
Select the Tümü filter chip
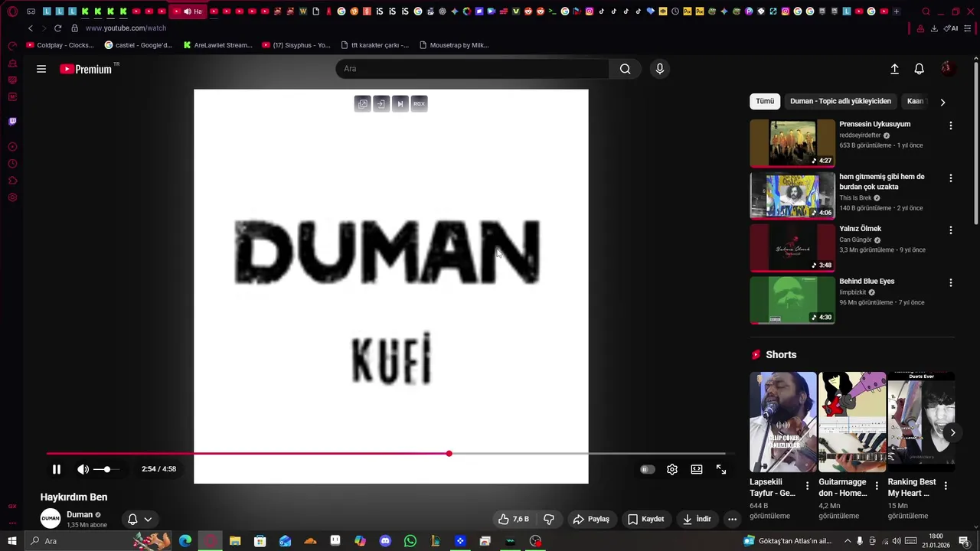pyautogui.click(x=765, y=101)
